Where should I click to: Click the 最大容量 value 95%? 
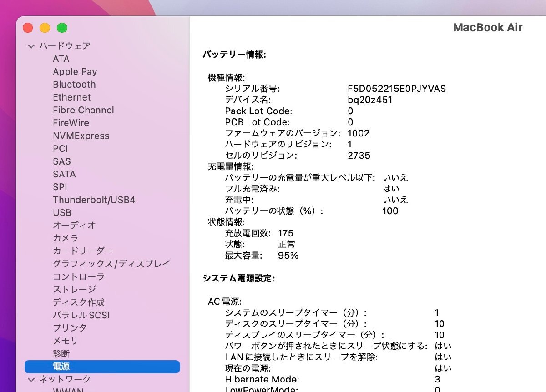tap(288, 256)
